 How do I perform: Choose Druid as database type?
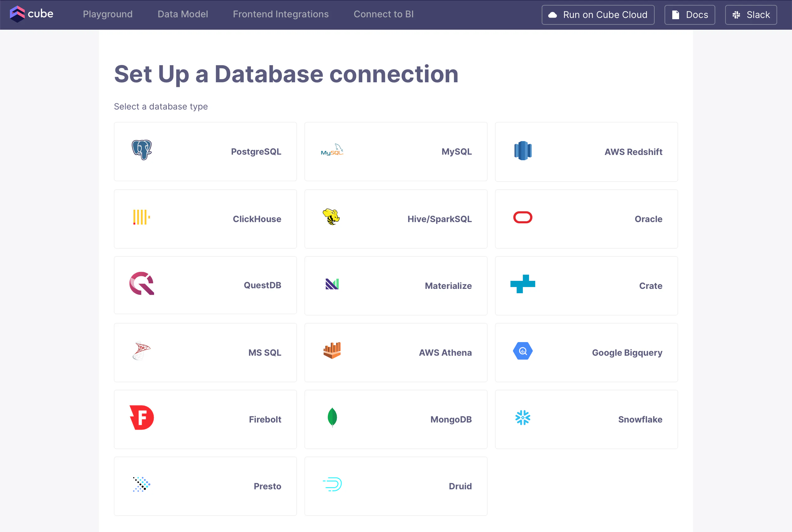[x=396, y=486]
